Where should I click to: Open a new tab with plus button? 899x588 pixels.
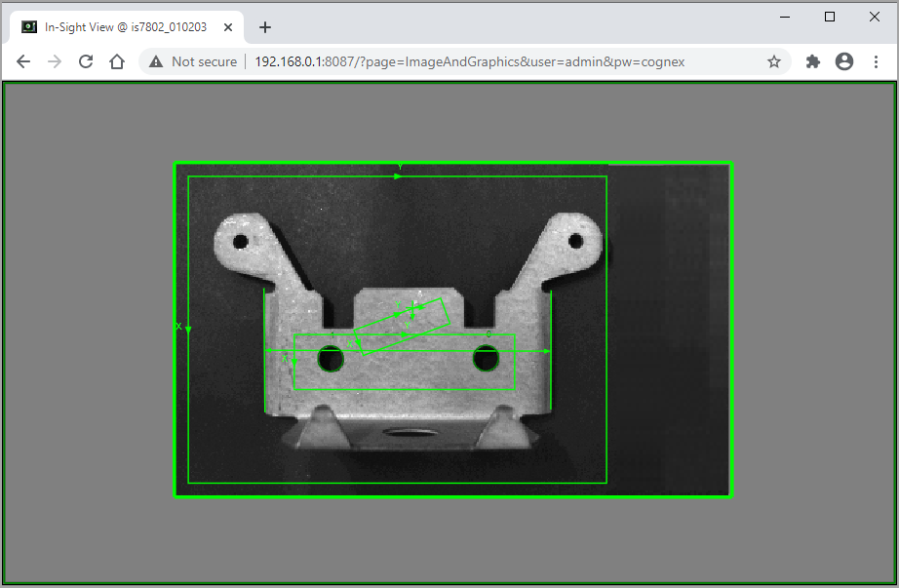[x=265, y=27]
